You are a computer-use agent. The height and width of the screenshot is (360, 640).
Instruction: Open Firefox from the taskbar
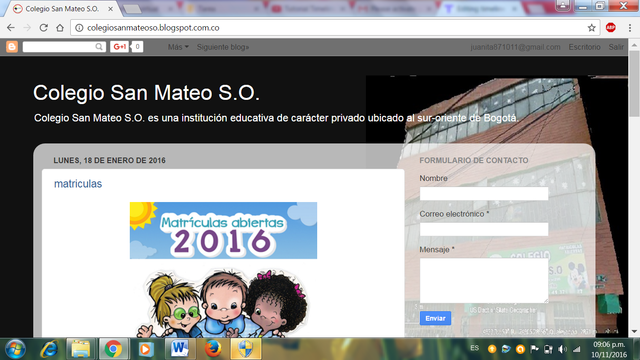pos(213,349)
